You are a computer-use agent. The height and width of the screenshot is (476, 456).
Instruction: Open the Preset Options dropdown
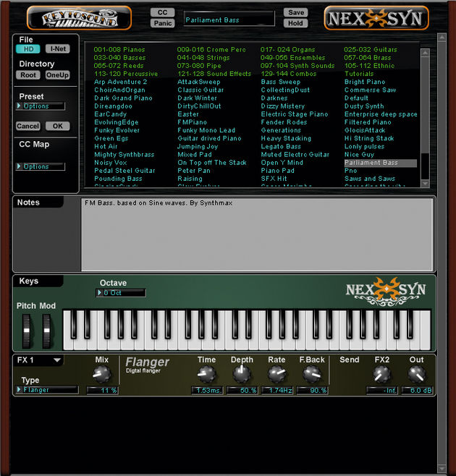point(41,106)
